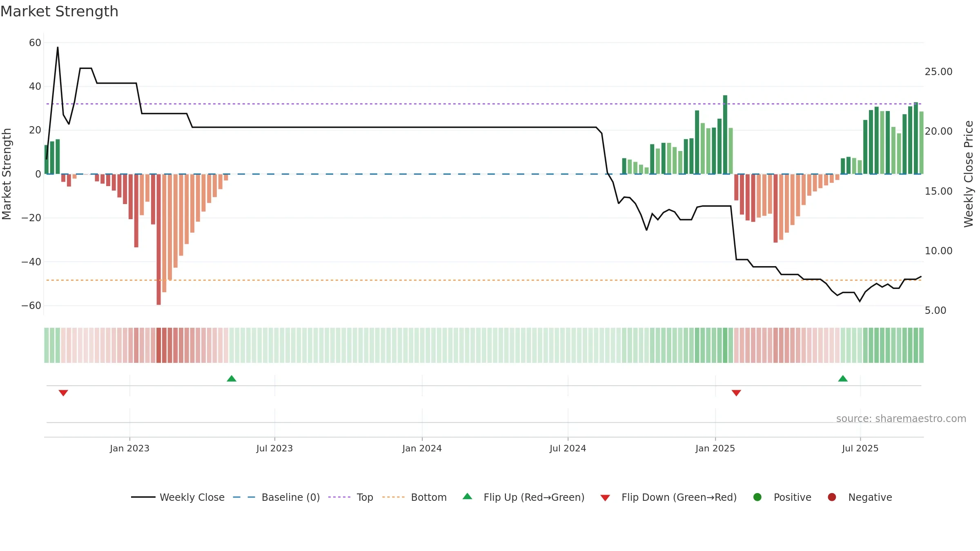
Task: Click the green flip-up marker near mid-2023
Action: 232,378
